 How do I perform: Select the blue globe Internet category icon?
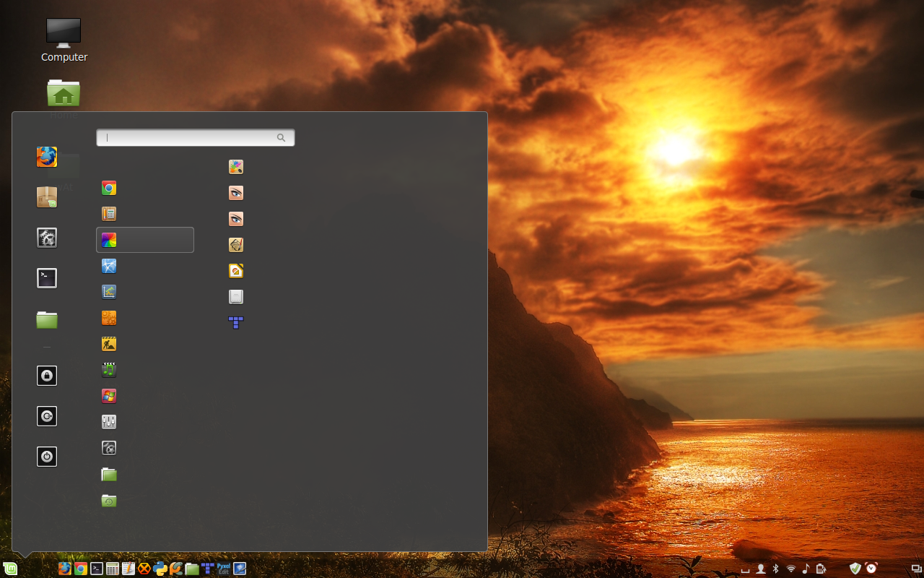click(109, 266)
